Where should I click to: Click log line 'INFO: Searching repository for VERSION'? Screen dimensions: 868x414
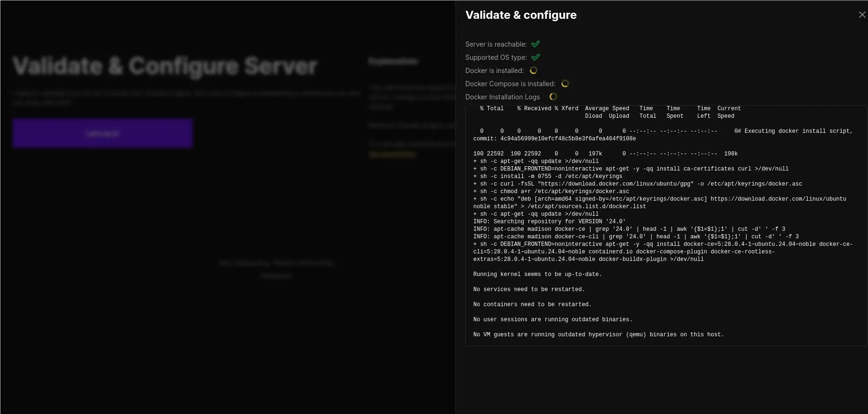(549, 221)
